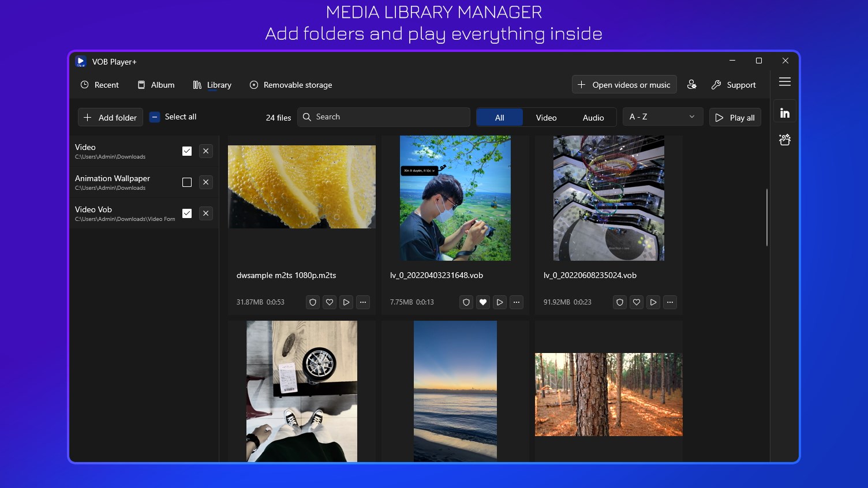Enable the Animation Wallpaper folder

click(x=187, y=182)
